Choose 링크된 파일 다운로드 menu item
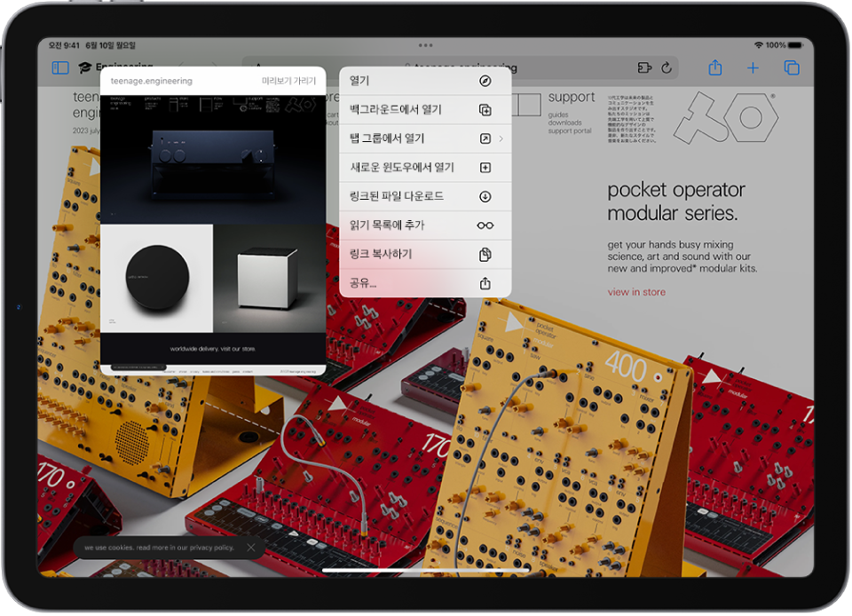The image size is (852, 616). (x=425, y=197)
